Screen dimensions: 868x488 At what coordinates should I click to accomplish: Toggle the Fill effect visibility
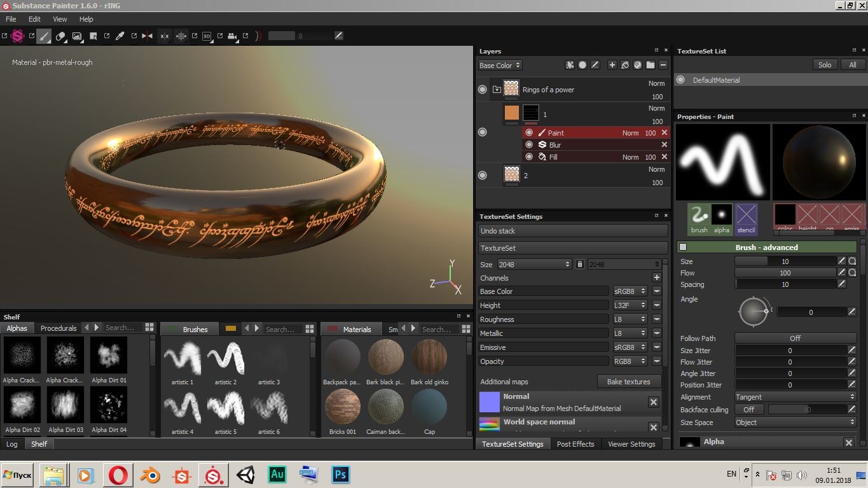coord(529,157)
